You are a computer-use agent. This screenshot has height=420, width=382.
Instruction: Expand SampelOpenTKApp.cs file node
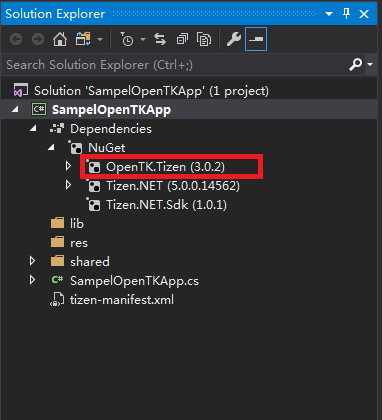(x=32, y=280)
